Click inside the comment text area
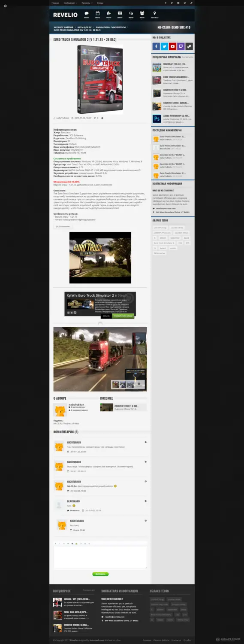Viewport: 244px width, 644px height. (100, 557)
